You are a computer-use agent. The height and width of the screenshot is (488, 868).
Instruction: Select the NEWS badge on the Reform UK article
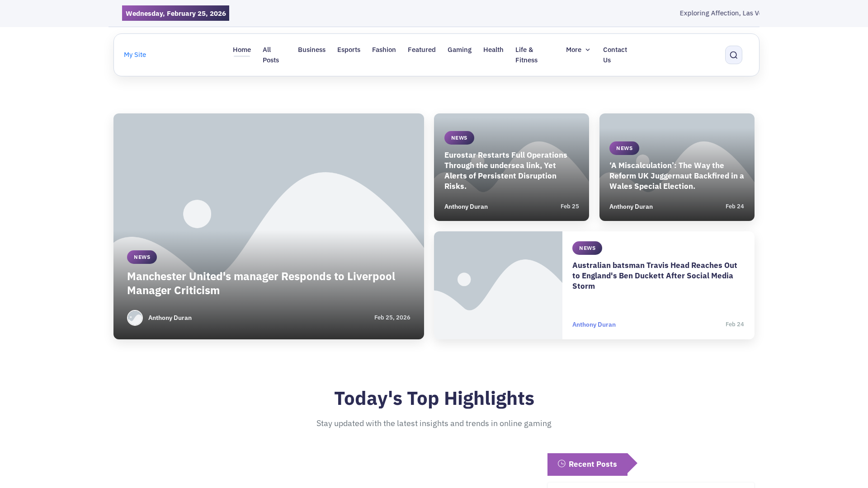point(624,148)
